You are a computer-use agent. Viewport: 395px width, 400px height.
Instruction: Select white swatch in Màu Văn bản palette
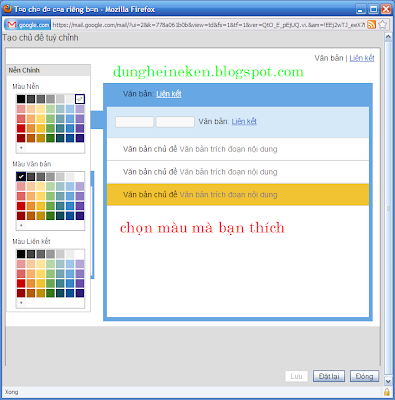pos(80,177)
